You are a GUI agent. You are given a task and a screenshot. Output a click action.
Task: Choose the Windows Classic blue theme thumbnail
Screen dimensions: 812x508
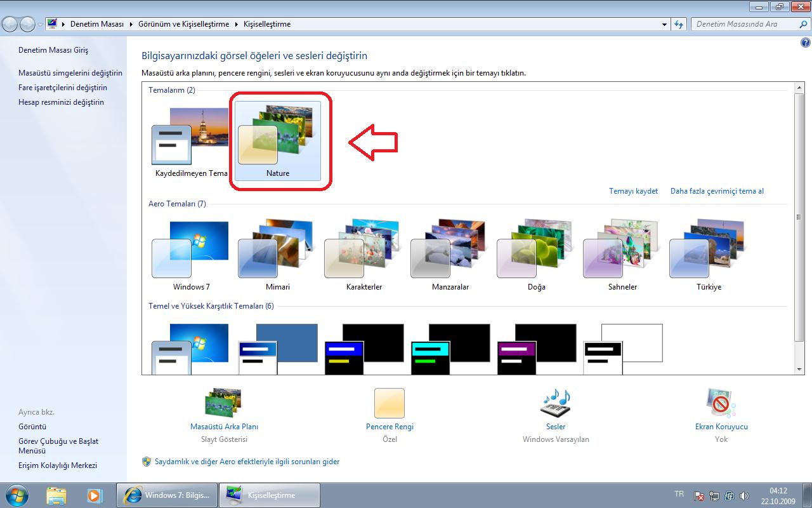278,349
